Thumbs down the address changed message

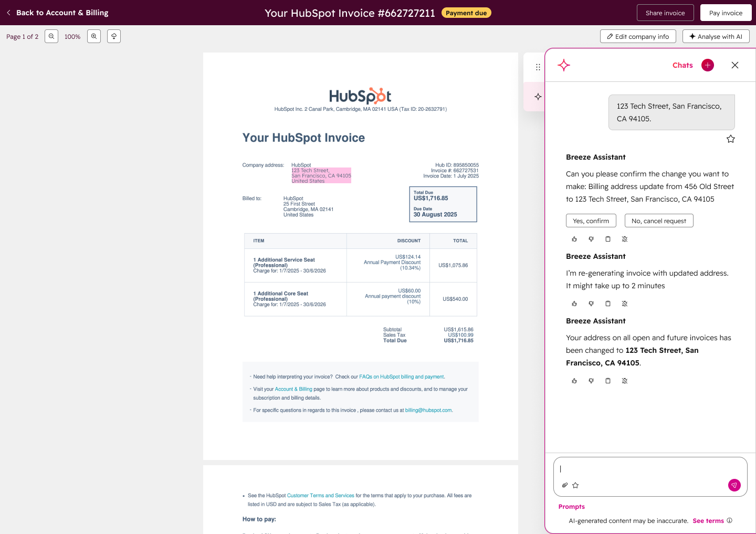pos(591,381)
